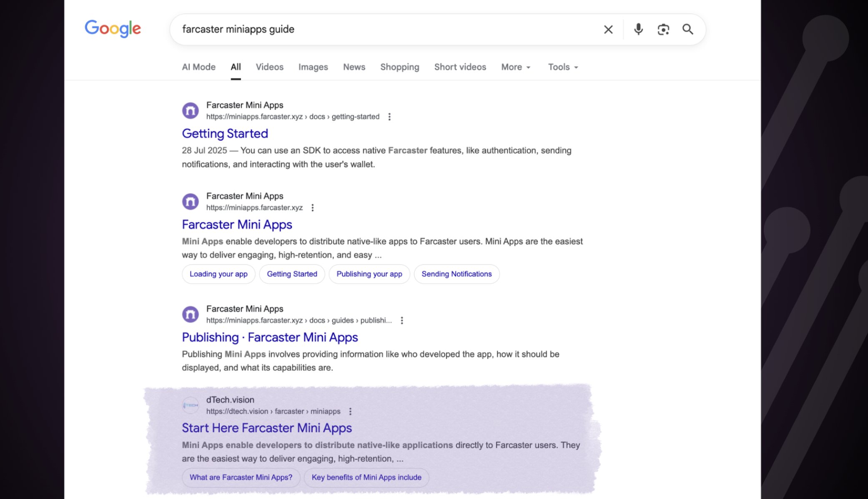Screen dimensions: 868x499
Task: Open three-dot menu for Getting Started result
Action: [389, 117]
